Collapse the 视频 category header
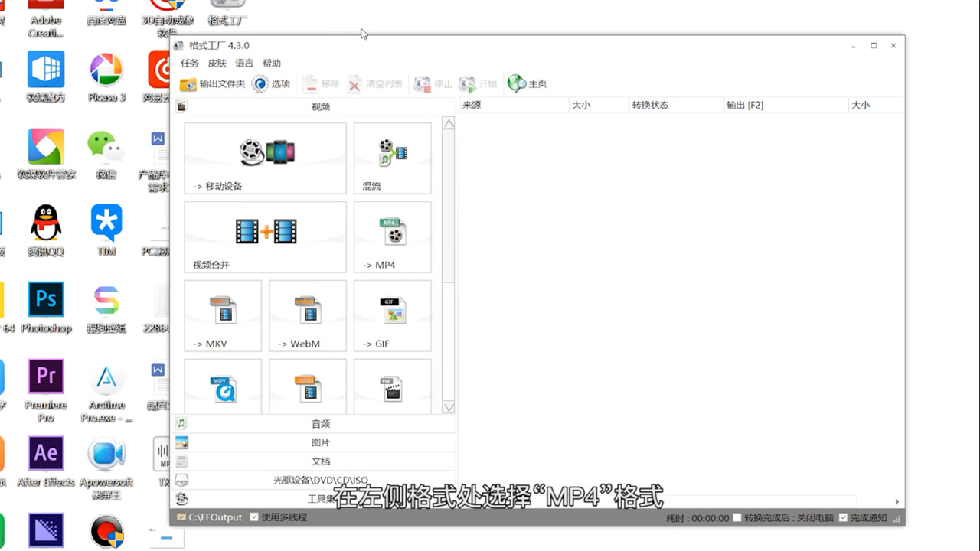980x551 pixels. tap(314, 106)
